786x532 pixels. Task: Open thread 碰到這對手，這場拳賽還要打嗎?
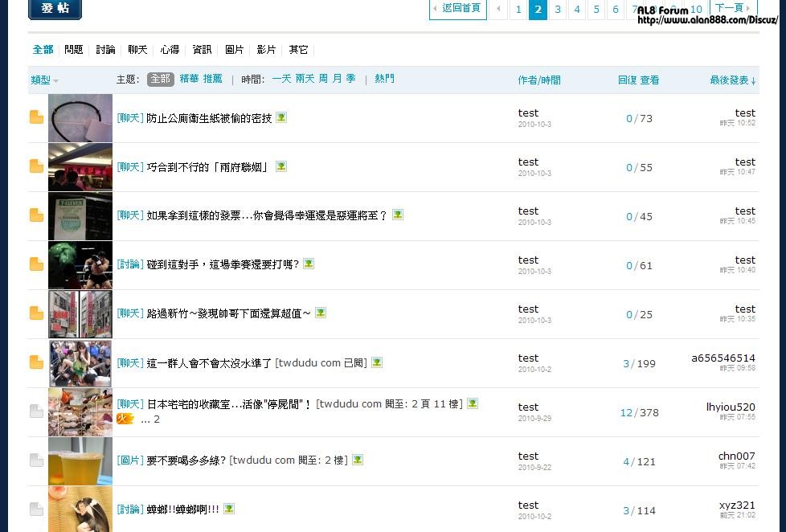[x=223, y=264]
